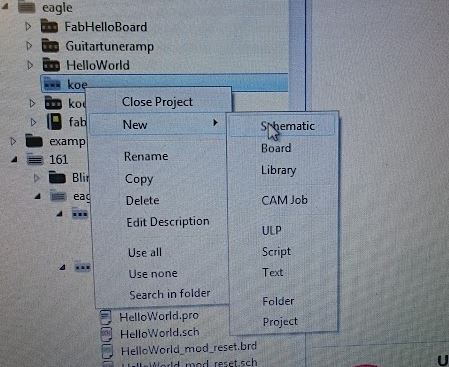Select the FabHelloBoard tree item

point(106,27)
